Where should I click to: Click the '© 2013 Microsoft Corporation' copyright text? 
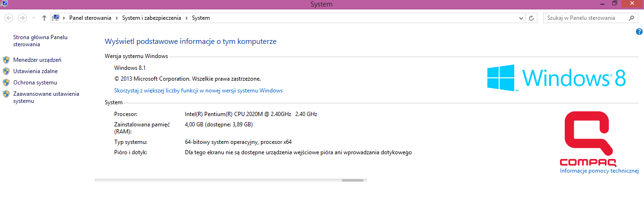point(187,79)
